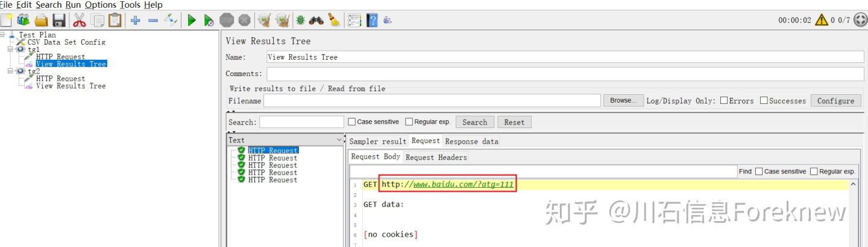
Task: Start the test with green play icon
Action: point(192,21)
